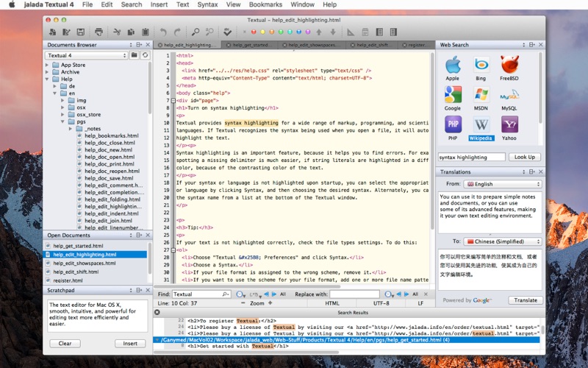
Task: Click the triangle ruler toolbar icon
Action: [x=351, y=32]
